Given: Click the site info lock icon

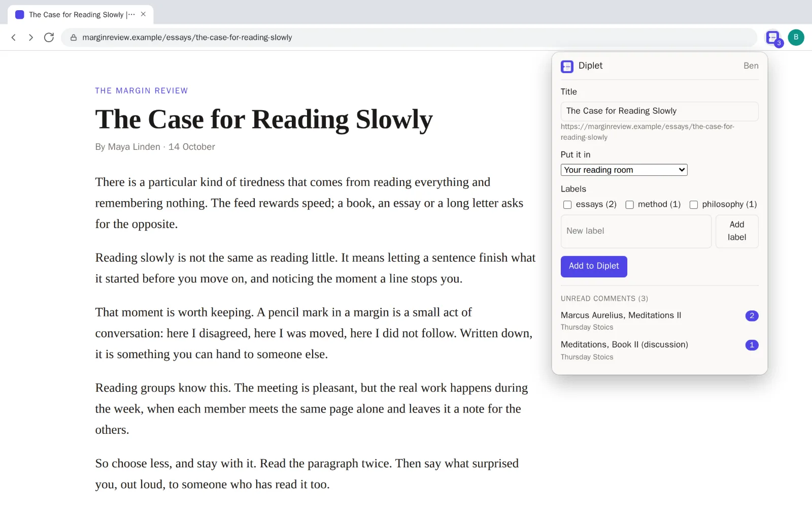Looking at the screenshot, I should coord(74,38).
